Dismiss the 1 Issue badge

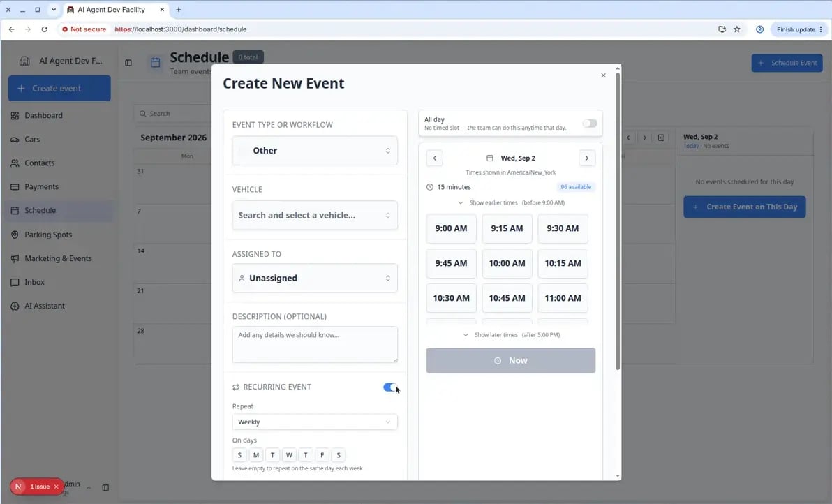pos(57,487)
